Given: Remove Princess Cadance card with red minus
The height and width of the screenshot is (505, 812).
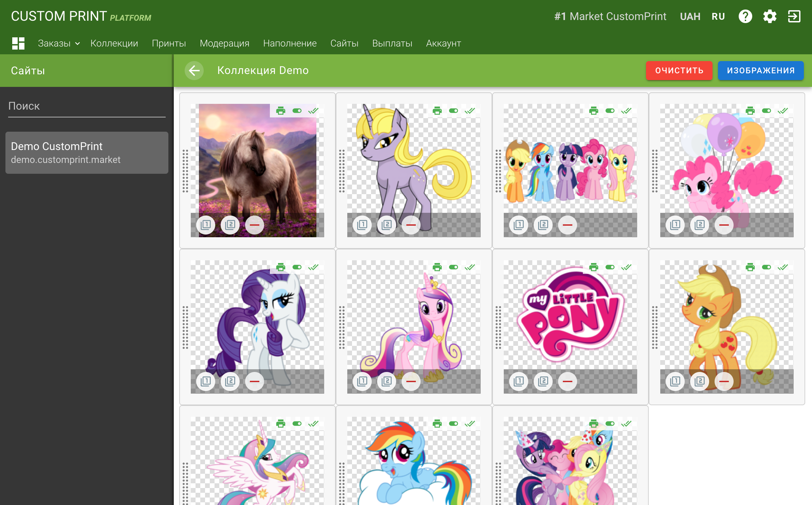Looking at the screenshot, I should point(411,381).
